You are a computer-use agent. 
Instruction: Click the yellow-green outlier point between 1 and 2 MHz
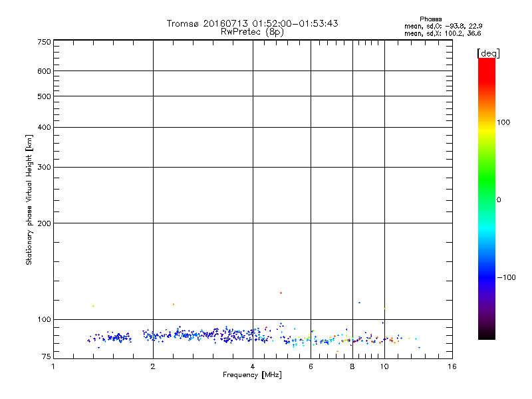point(93,307)
